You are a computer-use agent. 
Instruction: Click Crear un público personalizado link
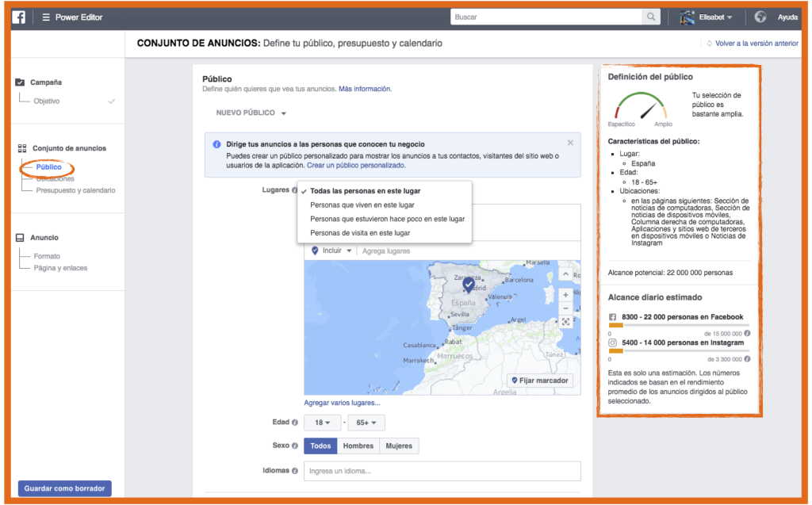point(356,166)
